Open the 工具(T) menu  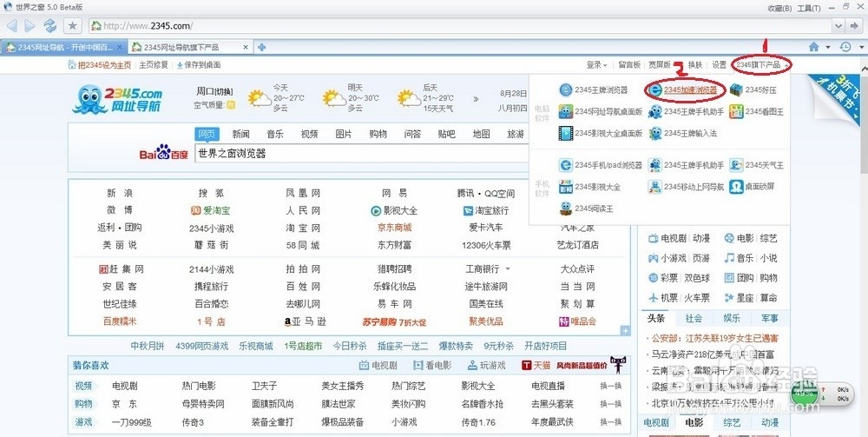click(x=808, y=8)
